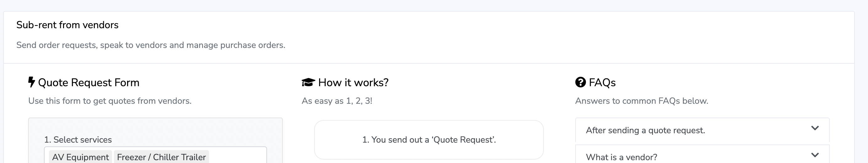Click the step card 'You send out a Quote Request'
868x163 pixels.
point(429,140)
